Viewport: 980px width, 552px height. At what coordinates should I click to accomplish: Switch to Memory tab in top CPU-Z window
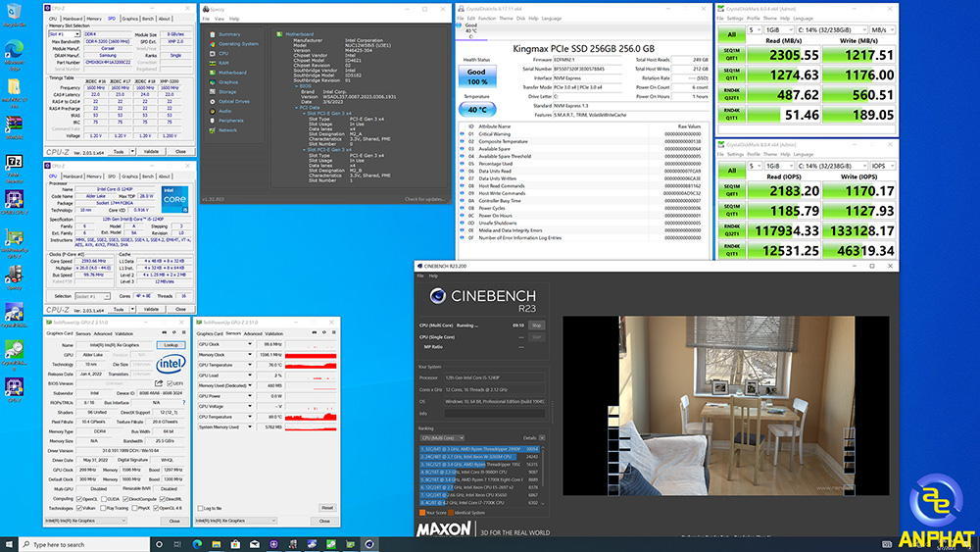click(x=94, y=19)
